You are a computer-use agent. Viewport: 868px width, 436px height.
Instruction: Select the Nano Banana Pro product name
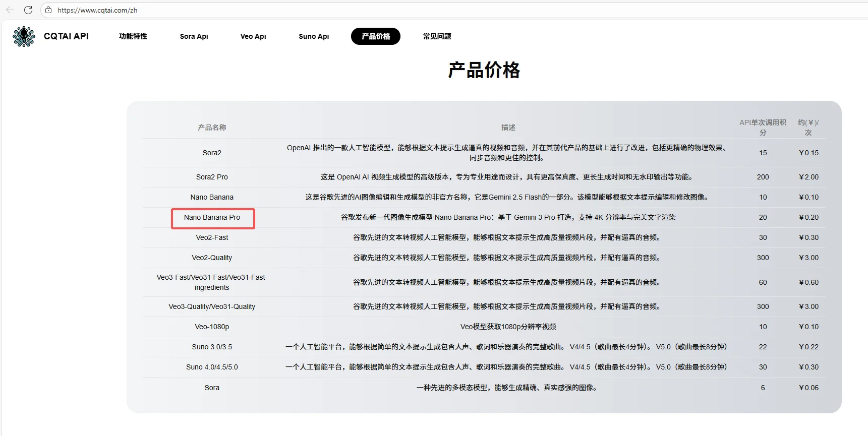click(x=212, y=217)
